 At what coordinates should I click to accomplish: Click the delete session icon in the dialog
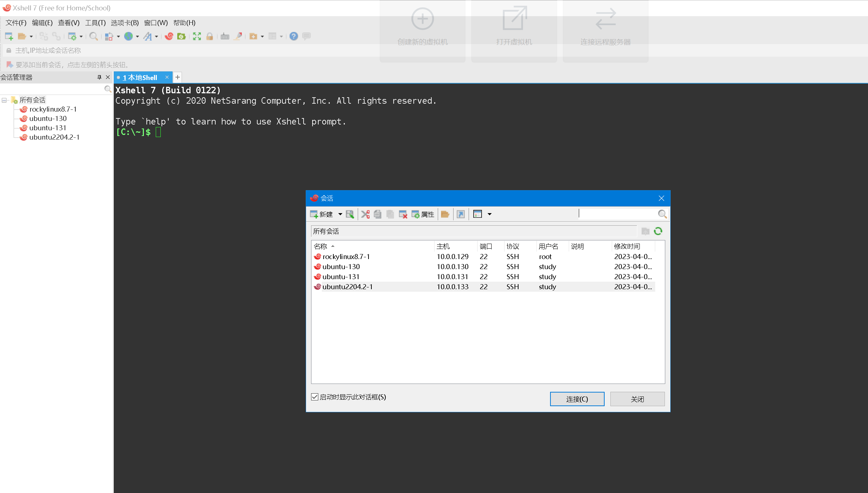tap(403, 214)
